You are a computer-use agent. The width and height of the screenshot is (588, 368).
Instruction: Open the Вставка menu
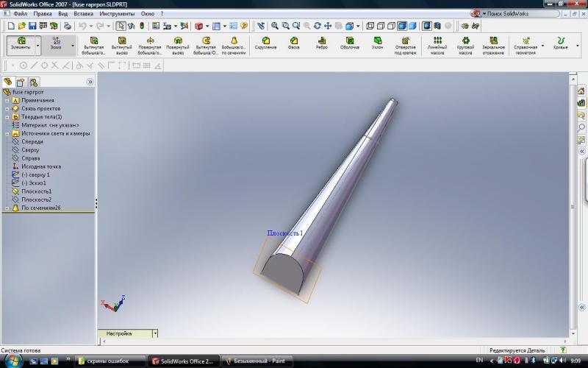pos(84,14)
